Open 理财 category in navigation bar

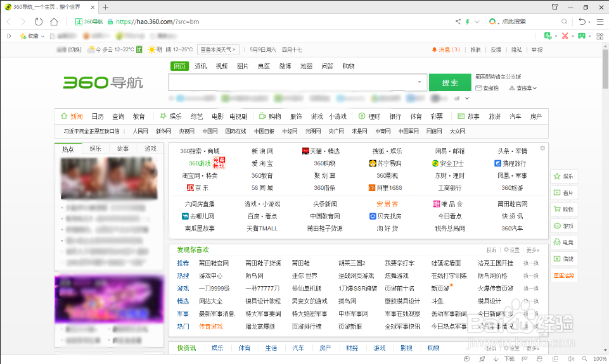[x=369, y=116]
